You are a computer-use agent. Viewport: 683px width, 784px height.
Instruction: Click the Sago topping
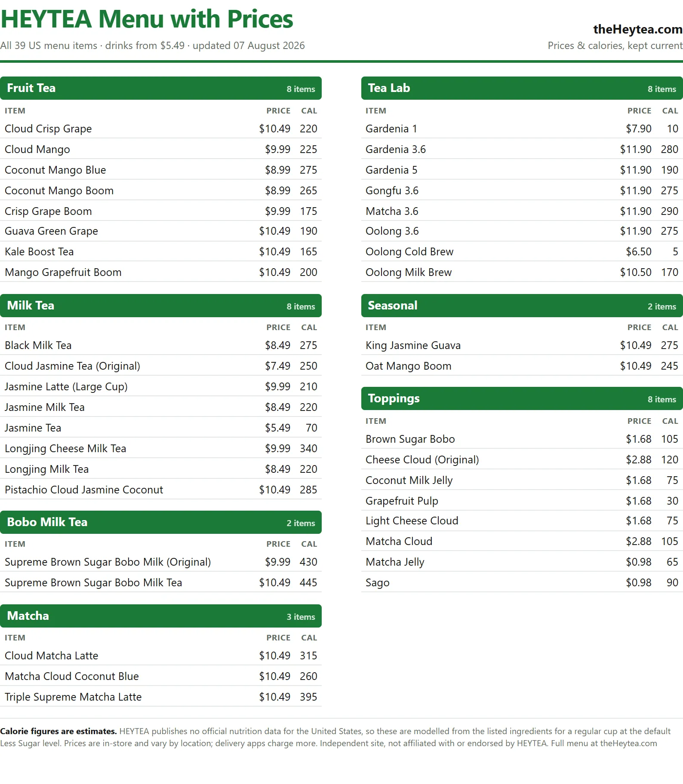tap(522, 582)
